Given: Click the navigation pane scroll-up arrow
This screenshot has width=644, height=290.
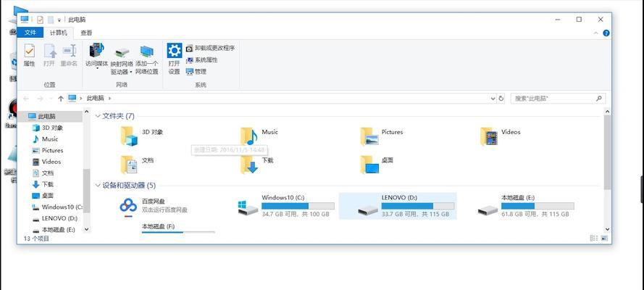Looking at the screenshot, I should (86, 112).
